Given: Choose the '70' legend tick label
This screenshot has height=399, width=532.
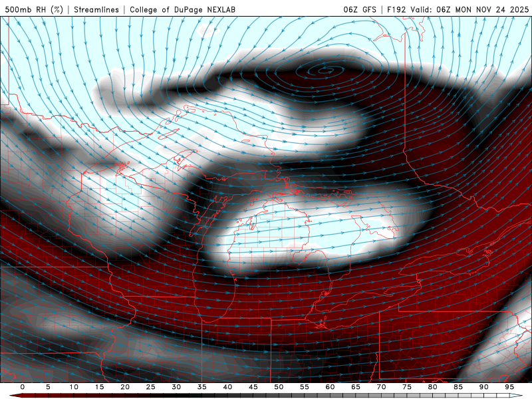Looking at the screenshot, I should pyautogui.click(x=381, y=387).
